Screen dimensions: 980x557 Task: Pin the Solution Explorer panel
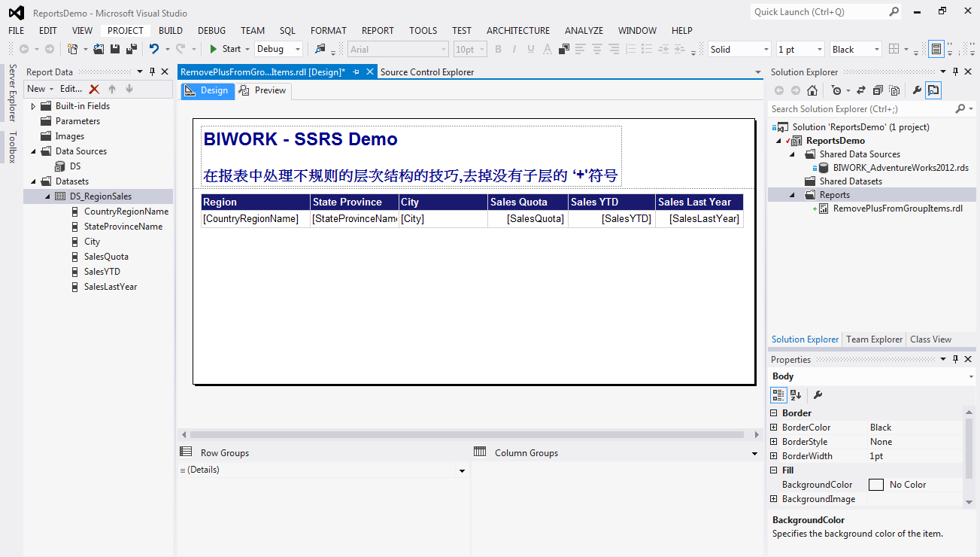[x=956, y=72]
